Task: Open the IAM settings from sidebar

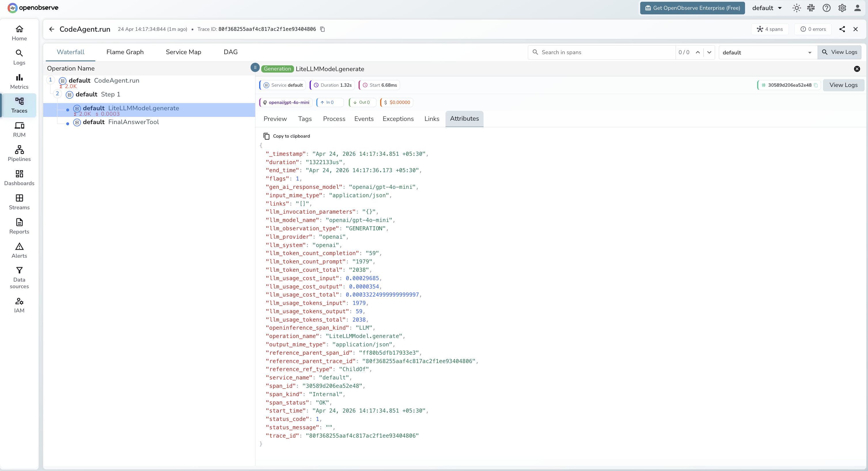Action: [19, 305]
